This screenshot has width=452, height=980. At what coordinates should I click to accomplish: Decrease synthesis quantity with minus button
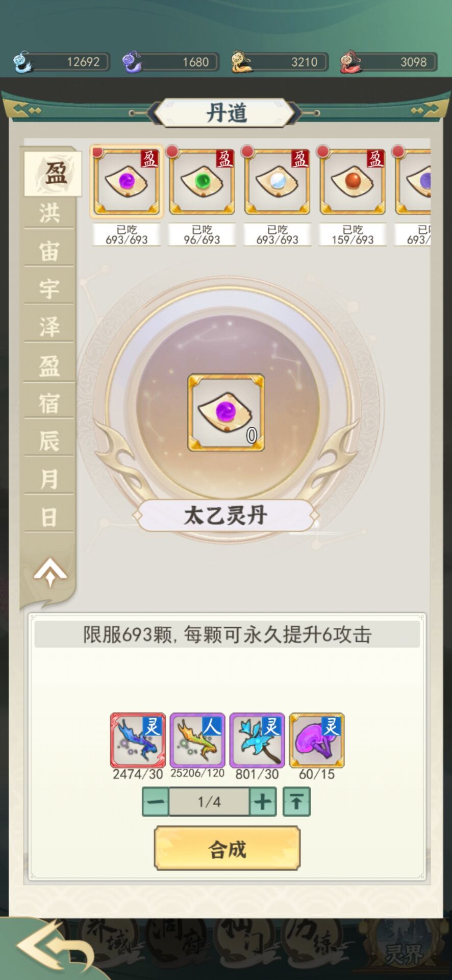point(155,801)
